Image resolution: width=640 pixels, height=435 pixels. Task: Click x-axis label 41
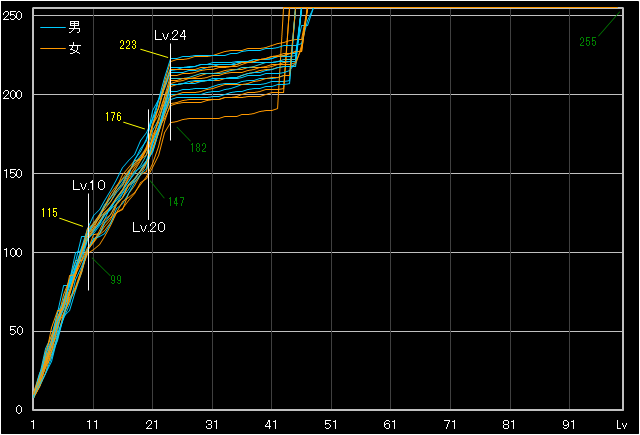point(271,425)
